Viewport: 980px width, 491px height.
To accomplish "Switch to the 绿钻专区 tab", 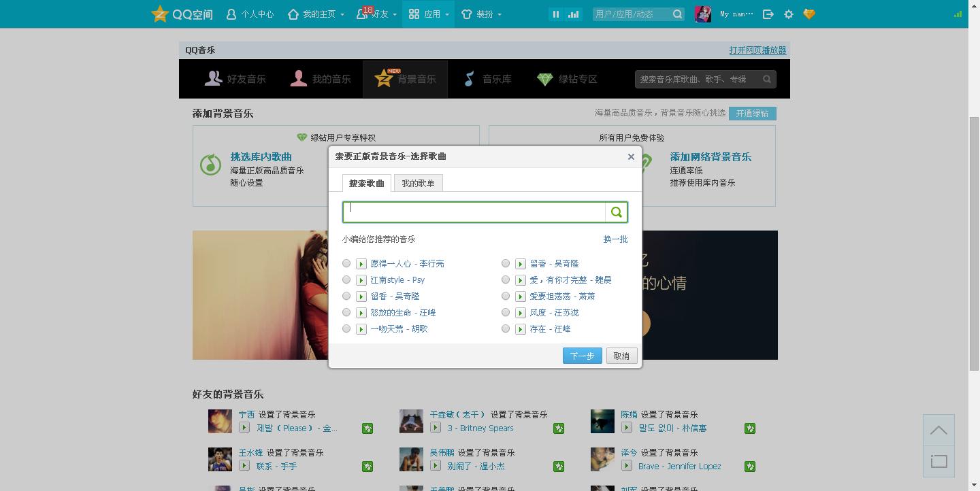I will pos(567,79).
